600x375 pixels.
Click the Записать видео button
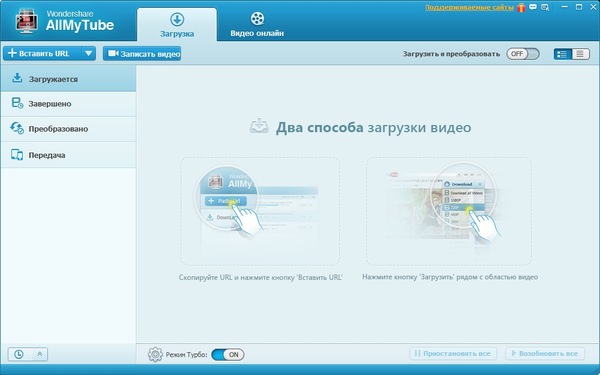click(x=142, y=54)
